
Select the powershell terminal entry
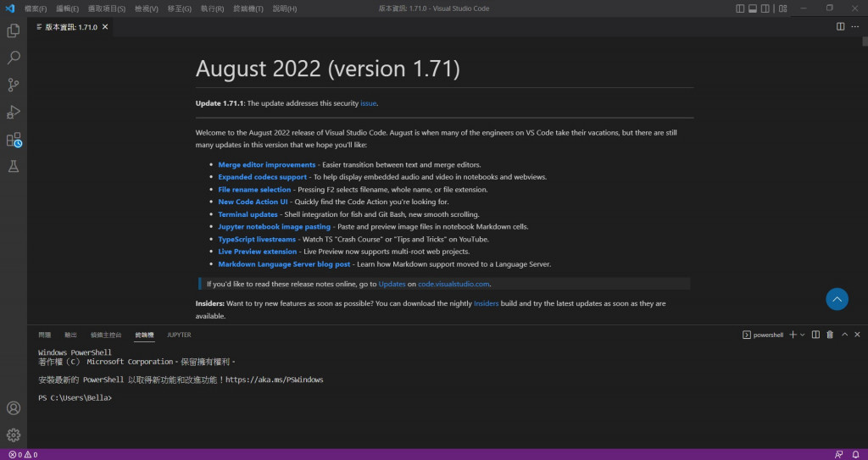[763, 335]
